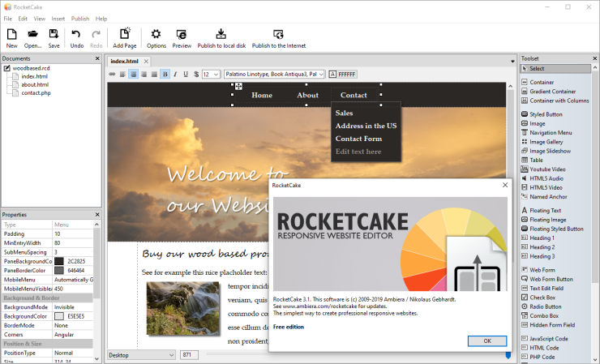Toggle bold formatting

click(165, 75)
